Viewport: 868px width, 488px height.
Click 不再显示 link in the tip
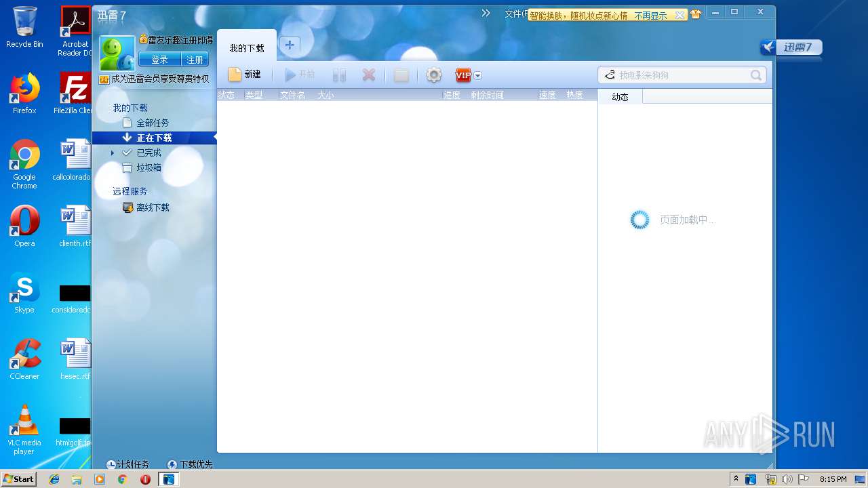pos(650,15)
